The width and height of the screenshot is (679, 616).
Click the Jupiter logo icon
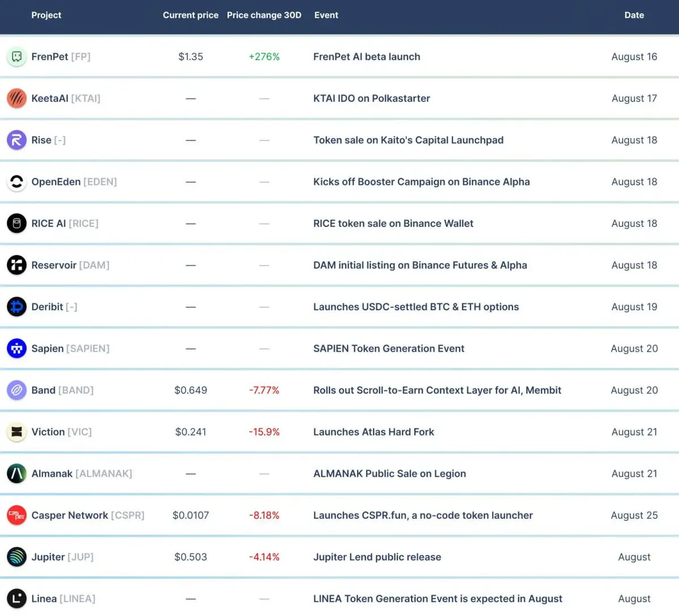(x=16, y=557)
